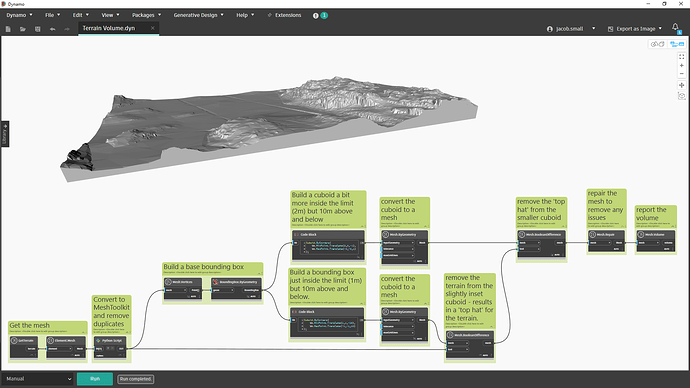This screenshot has height=388, width=690.
Task: Select the 'Build a base bounding box' group title
Action: pyautogui.click(x=203, y=267)
